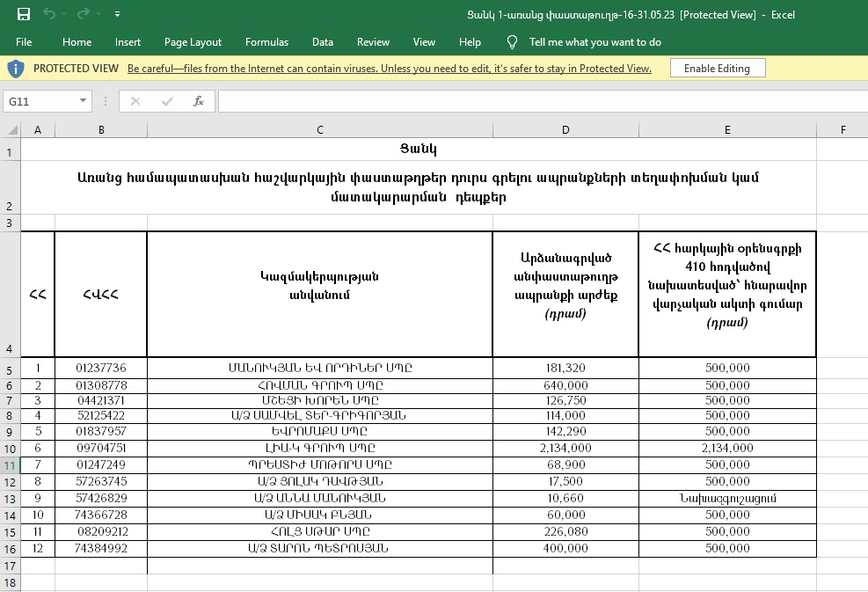868x592 pixels.
Task: Click the Protected View warning message link
Action: [389, 69]
